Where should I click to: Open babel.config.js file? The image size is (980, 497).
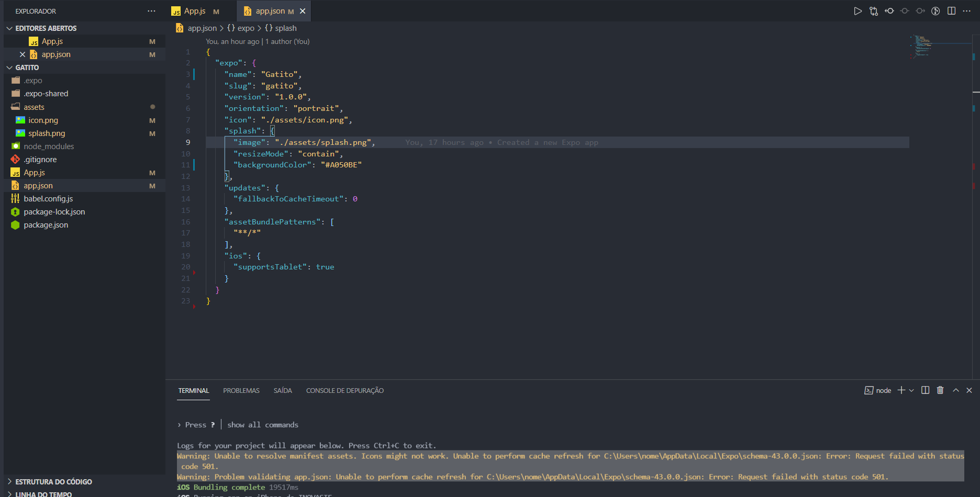click(x=85, y=199)
